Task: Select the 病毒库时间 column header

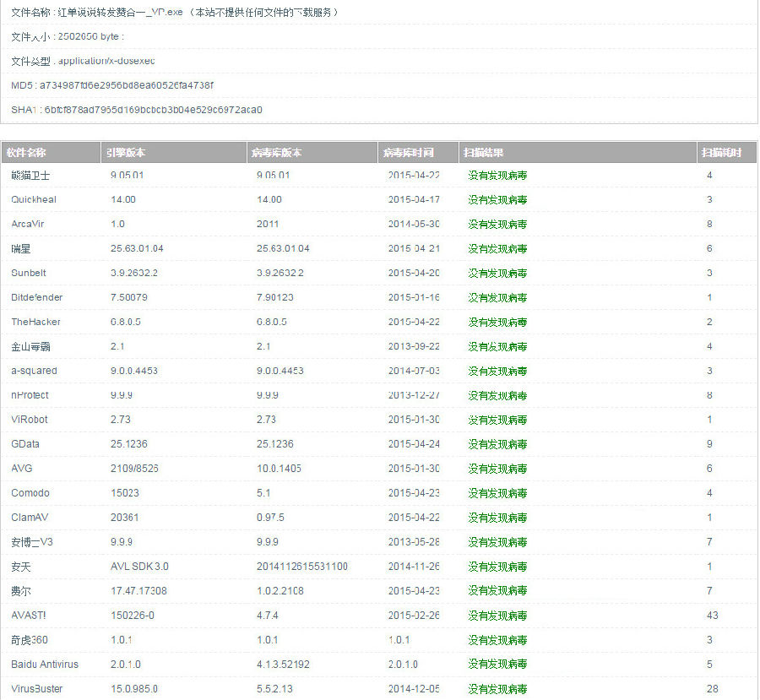Action: click(418, 153)
